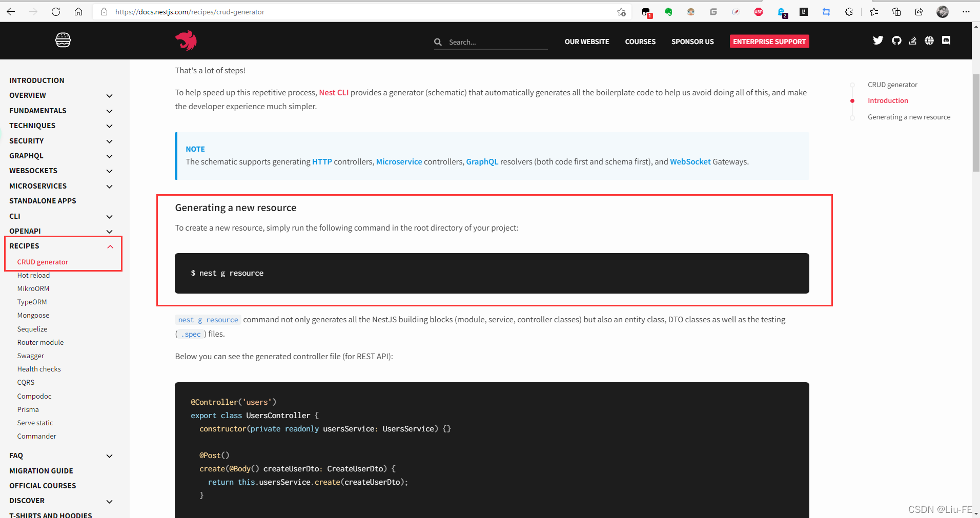Open the ABP adblock extension icon
This screenshot has height=518, width=980.
click(x=759, y=12)
